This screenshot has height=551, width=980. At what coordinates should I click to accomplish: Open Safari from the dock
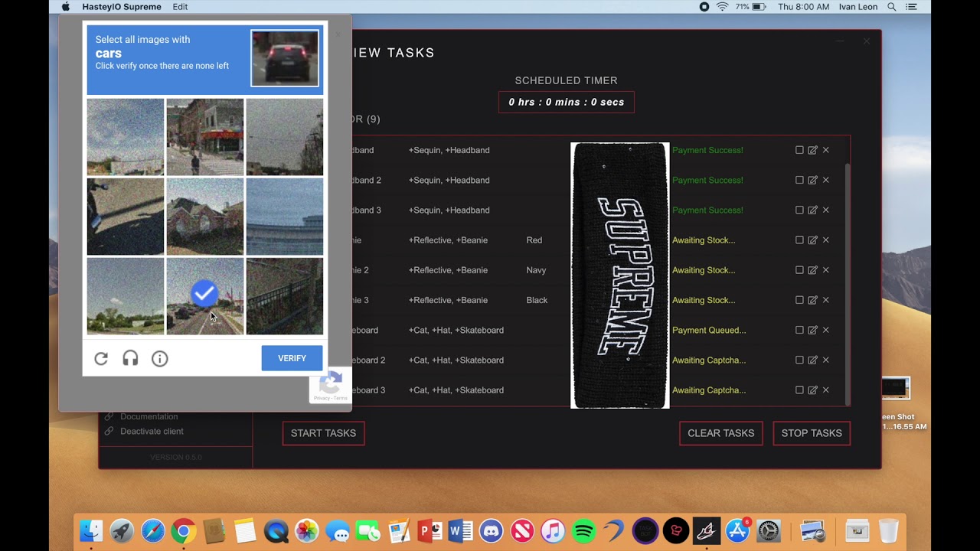pyautogui.click(x=152, y=530)
